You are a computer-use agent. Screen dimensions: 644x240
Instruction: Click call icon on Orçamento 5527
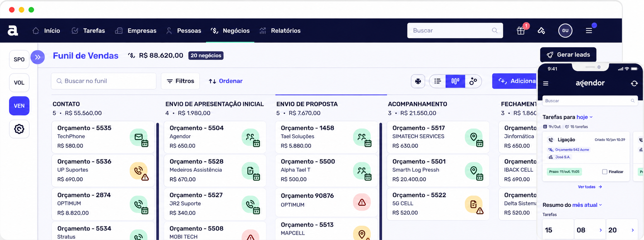coord(251,204)
